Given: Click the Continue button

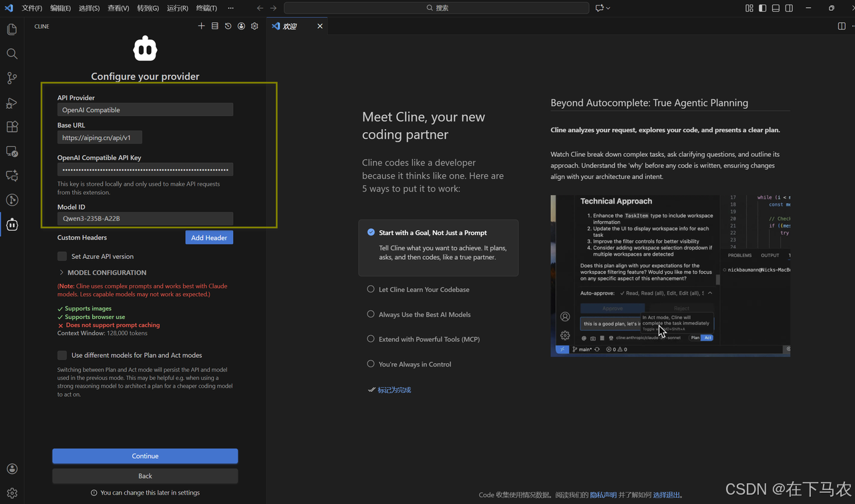Looking at the screenshot, I should (145, 456).
